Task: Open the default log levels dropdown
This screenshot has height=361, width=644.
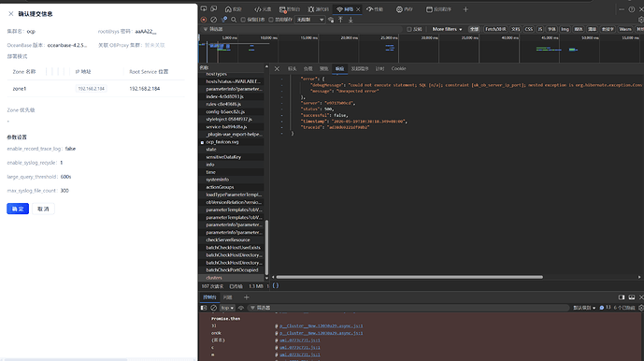Action: point(584,308)
